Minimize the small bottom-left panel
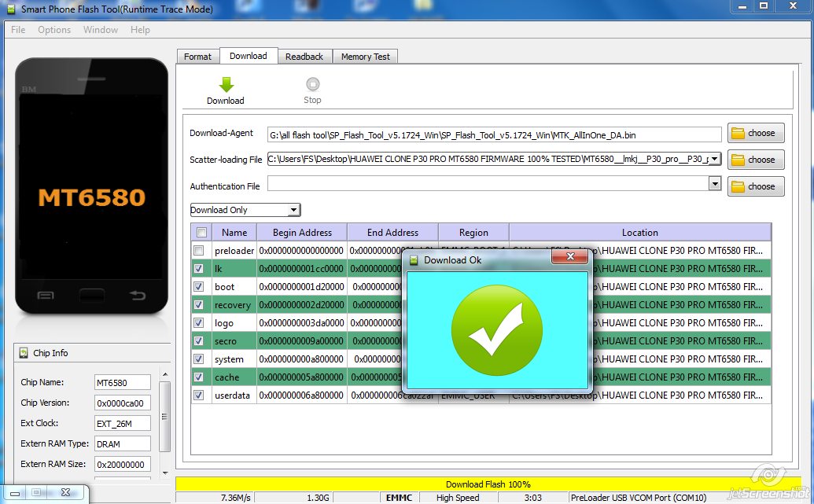The width and height of the screenshot is (814, 504). click(x=15, y=493)
